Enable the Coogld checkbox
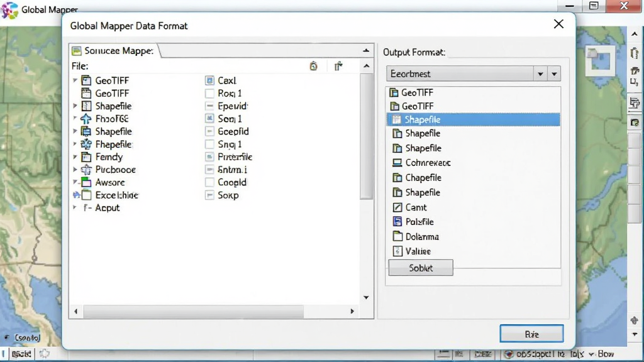Screen dimensions: 644x362 pyautogui.click(x=209, y=182)
